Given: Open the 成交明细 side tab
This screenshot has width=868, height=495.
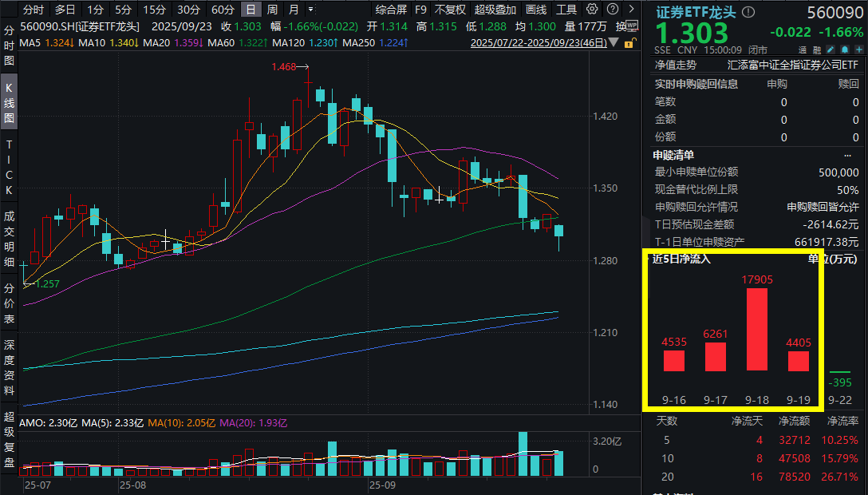Looking at the screenshot, I should [x=9, y=240].
